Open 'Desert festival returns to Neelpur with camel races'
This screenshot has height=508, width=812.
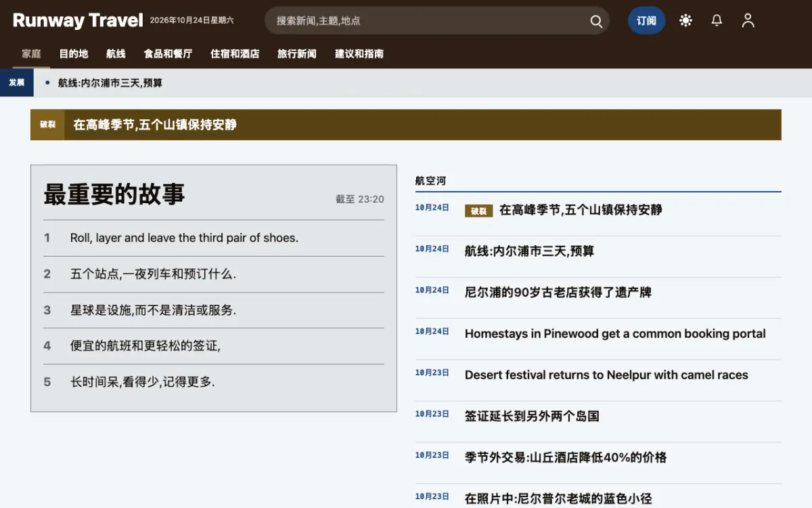(606, 375)
